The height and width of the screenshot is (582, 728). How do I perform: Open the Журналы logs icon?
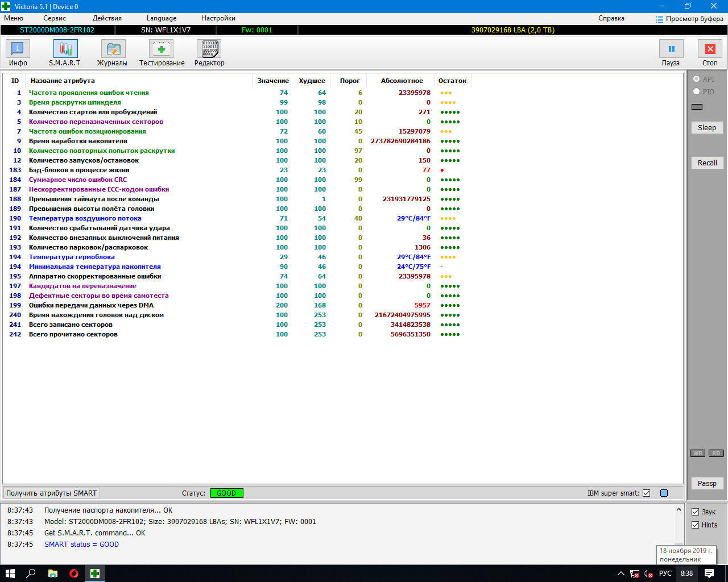113,49
